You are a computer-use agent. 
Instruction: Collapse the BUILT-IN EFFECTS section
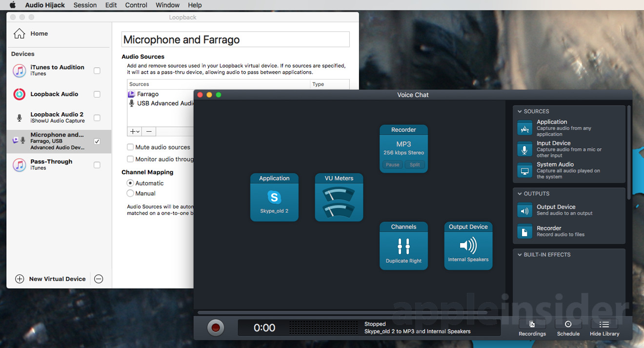520,255
